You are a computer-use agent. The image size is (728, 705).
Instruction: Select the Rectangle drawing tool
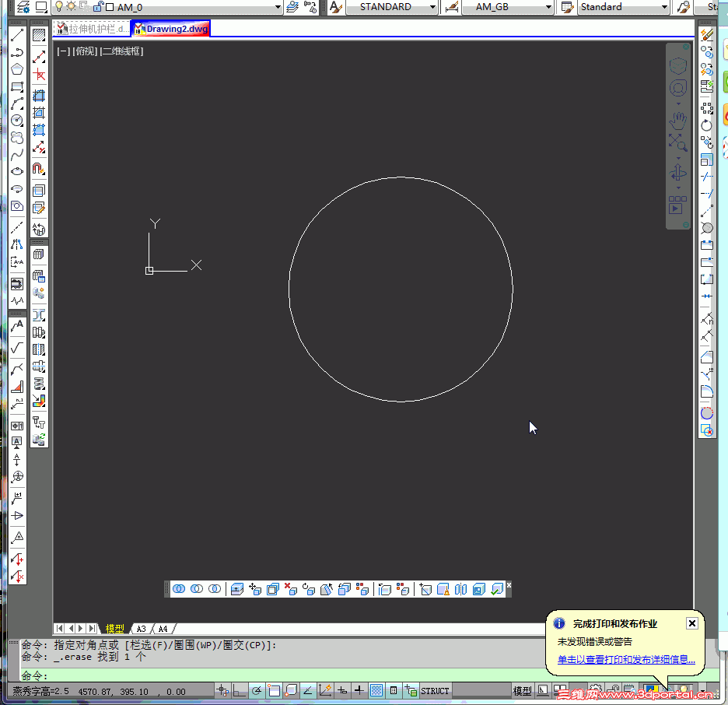click(17, 87)
